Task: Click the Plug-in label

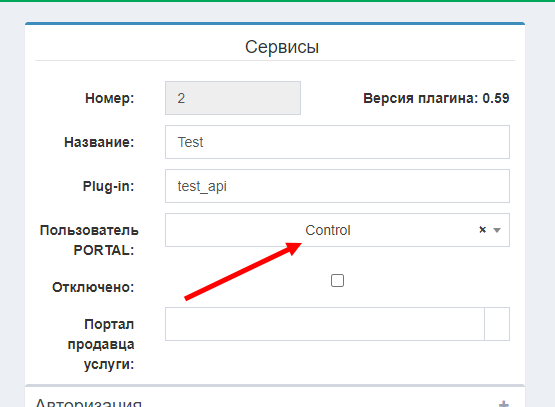Action: click(108, 186)
